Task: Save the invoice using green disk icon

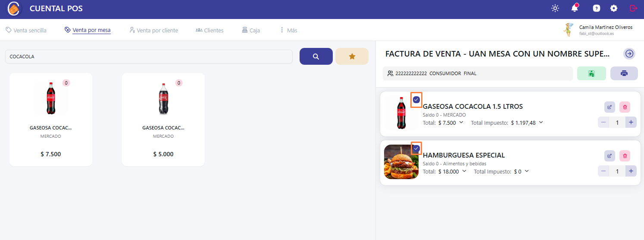Action: (591, 73)
